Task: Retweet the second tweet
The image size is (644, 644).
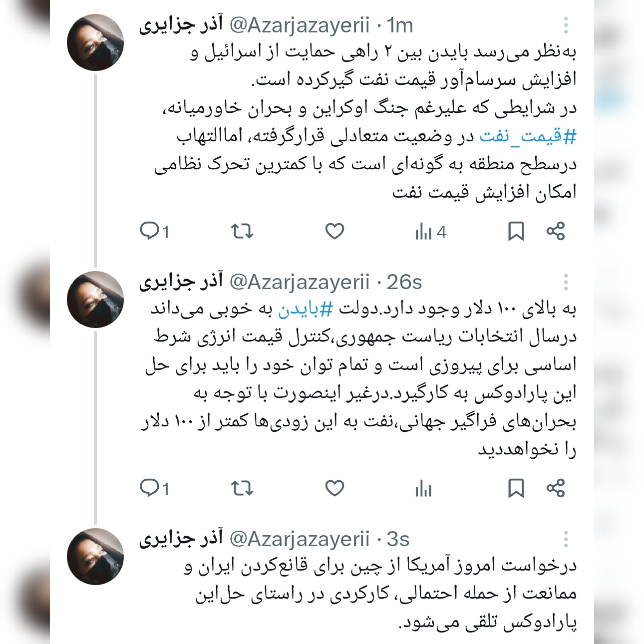Action: pyautogui.click(x=242, y=488)
